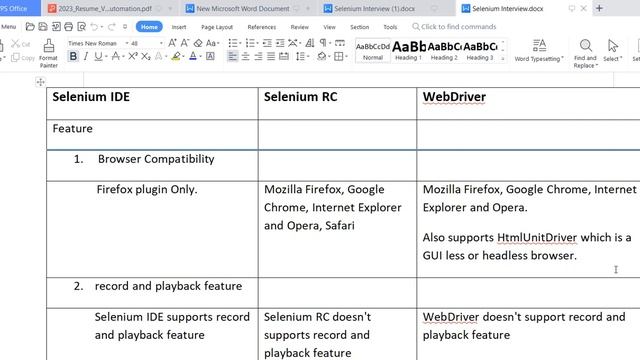640x360 pixels.
Task: Click the Redo arrow icon
Action: pos(111,27)
